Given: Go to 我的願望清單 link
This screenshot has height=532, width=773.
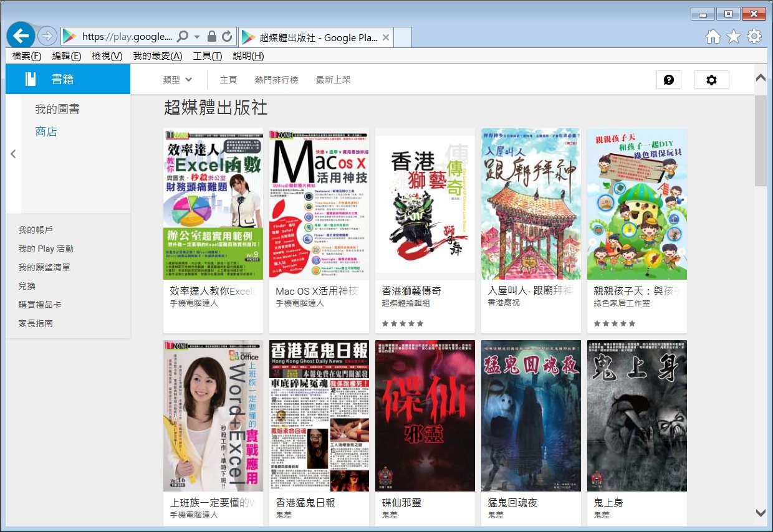Looking at the screenshot, I should [x=44, y=267].
